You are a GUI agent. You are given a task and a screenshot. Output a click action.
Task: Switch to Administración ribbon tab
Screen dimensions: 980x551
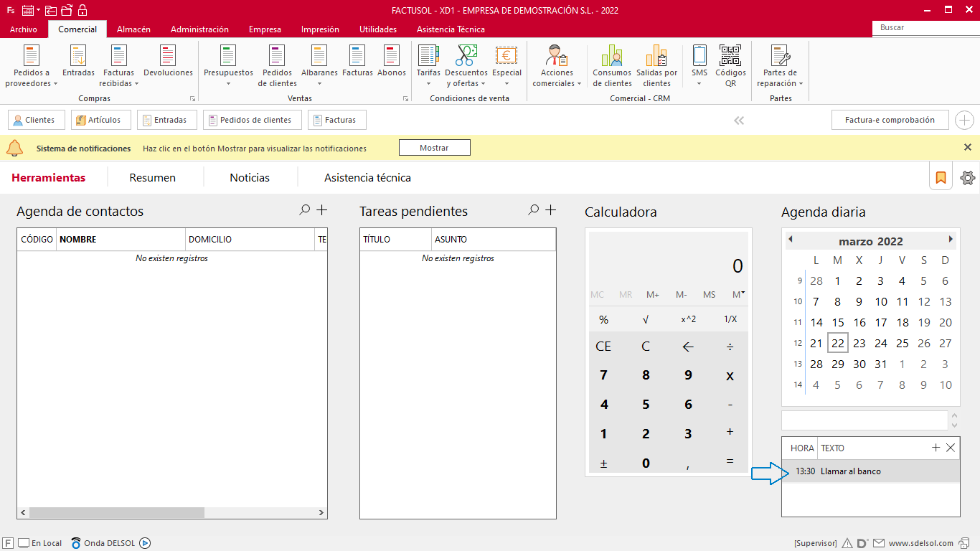pyautogui.click(x=199, y=29)
